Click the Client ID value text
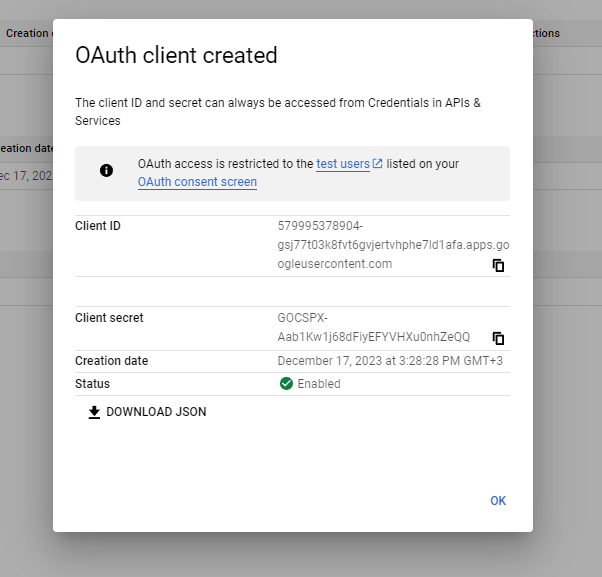The width and height of the screenshot is (602, 577). [392, 245]
